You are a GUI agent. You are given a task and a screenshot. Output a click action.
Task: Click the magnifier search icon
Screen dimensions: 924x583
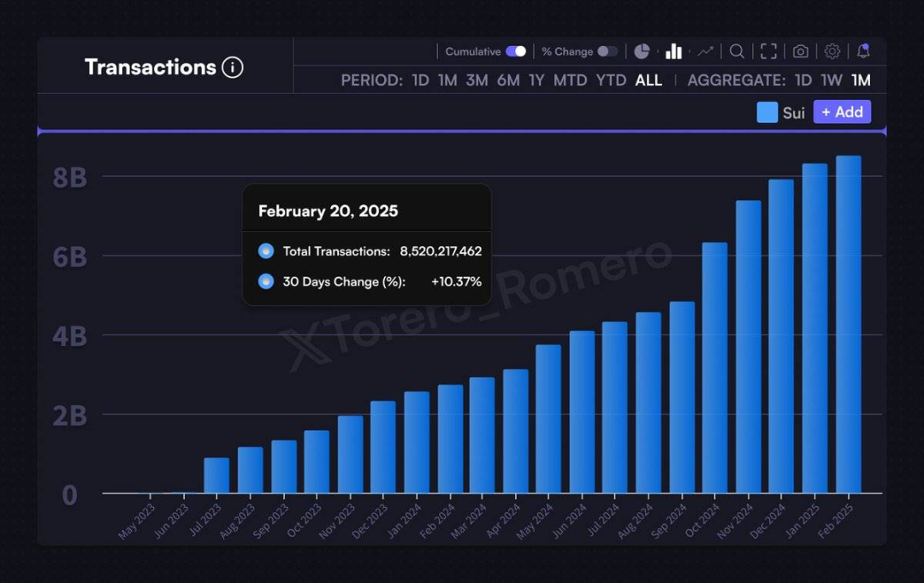737,51
